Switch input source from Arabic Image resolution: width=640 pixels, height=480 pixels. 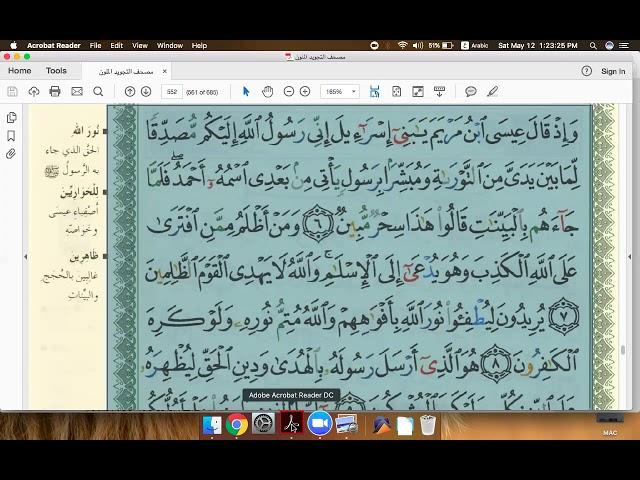pos(475,45)
